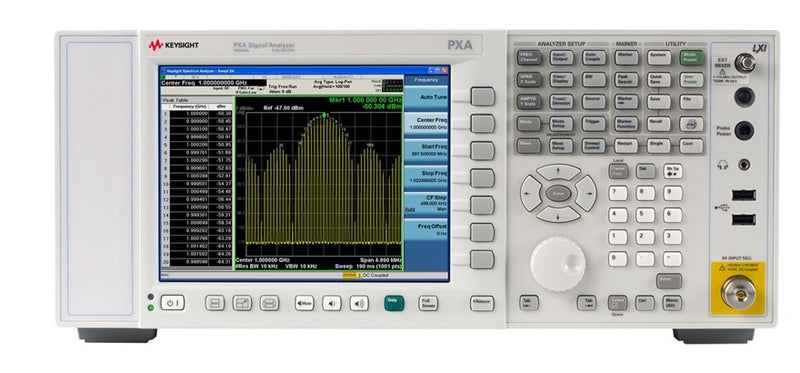Tap the Del key beside Bk Sp
The image size is (800, 373).
point(645,171)
